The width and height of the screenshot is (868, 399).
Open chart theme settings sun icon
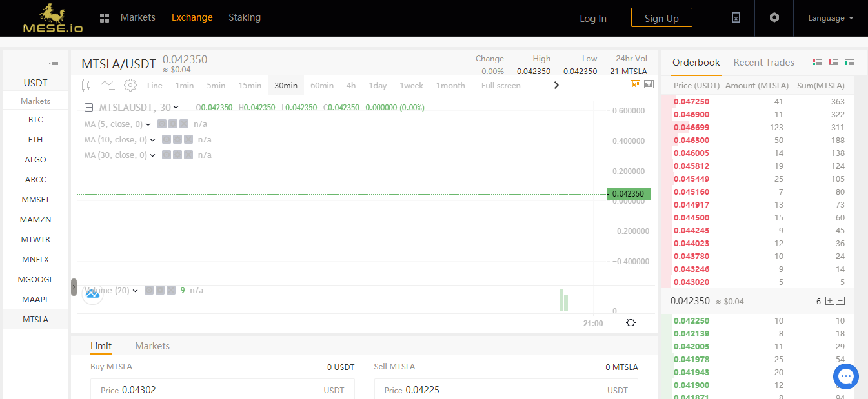click(631, 323)
